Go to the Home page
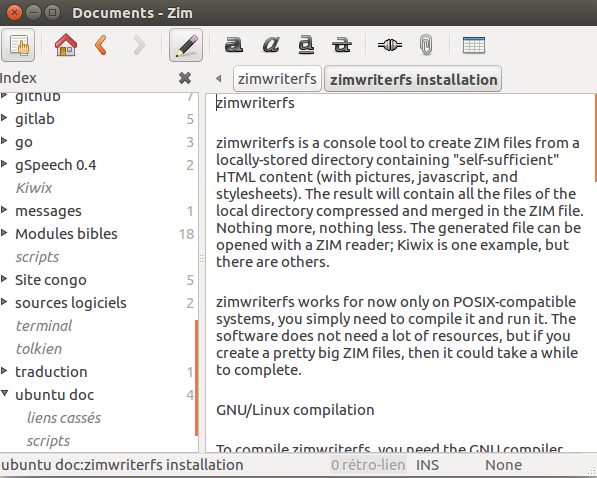The height and width of the screenshot is (478, 597). click(x=66, y=45)
